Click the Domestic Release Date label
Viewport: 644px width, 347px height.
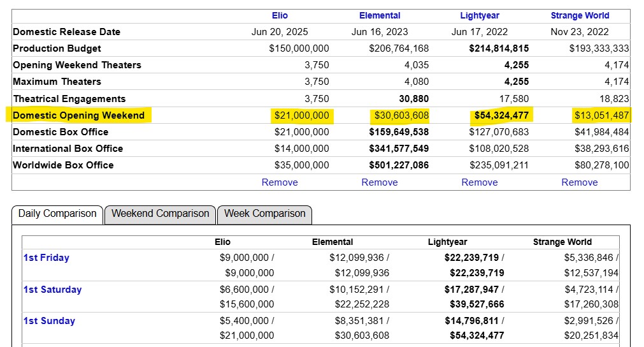pos(66,32)
